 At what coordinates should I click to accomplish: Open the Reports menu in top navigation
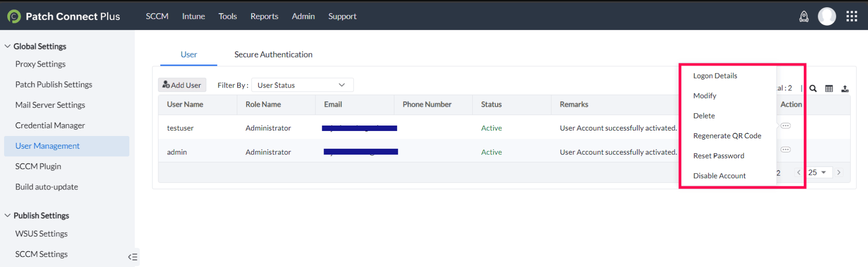264,16
